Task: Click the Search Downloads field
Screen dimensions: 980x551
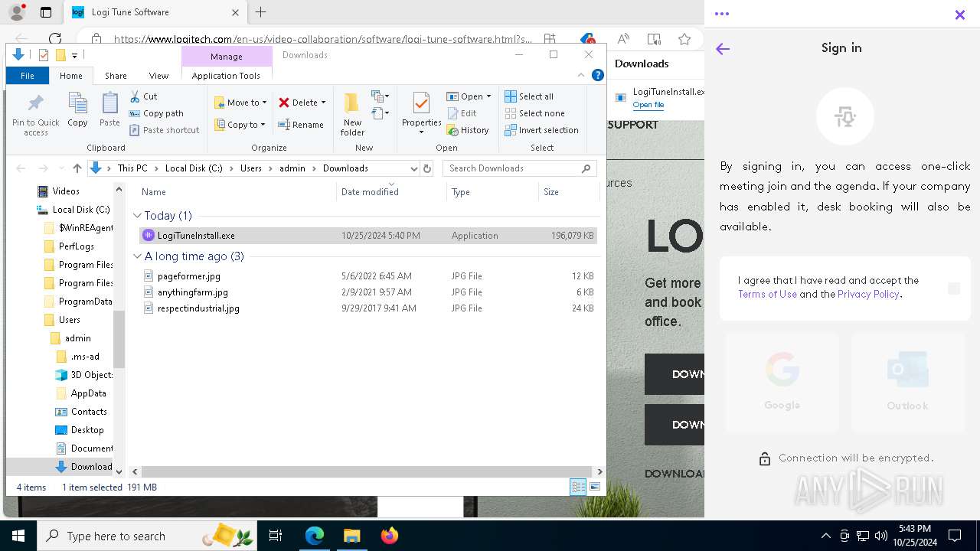Action: [521, 168]
